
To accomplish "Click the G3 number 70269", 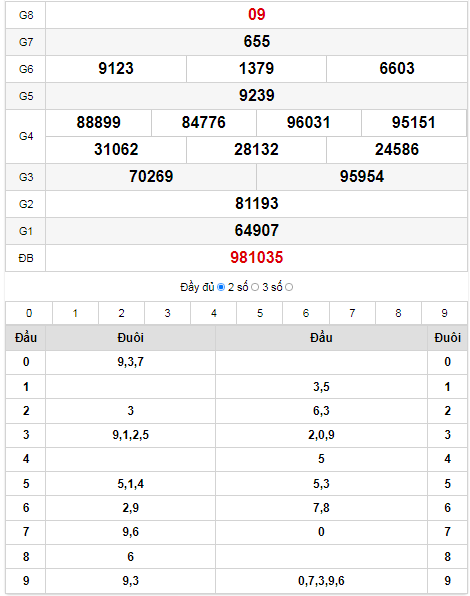I will [151, 177].
